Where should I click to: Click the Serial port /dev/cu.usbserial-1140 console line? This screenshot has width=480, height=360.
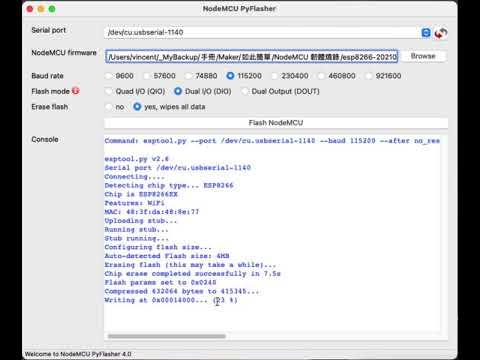[178, 167]
